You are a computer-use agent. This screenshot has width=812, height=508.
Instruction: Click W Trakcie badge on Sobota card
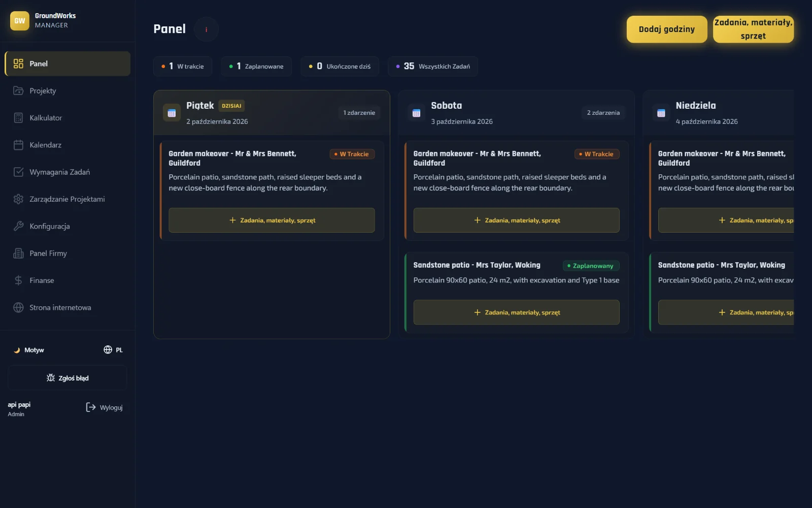tap(597, 154)
